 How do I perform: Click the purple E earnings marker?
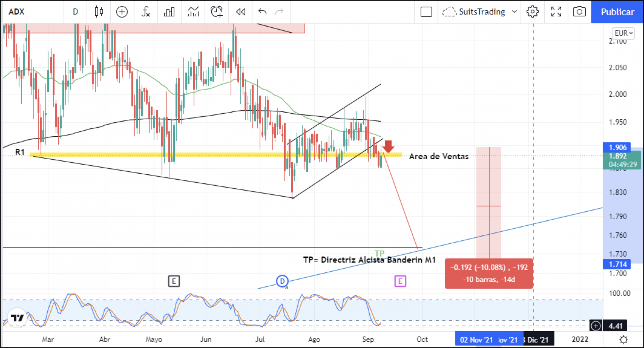(400, 281)
